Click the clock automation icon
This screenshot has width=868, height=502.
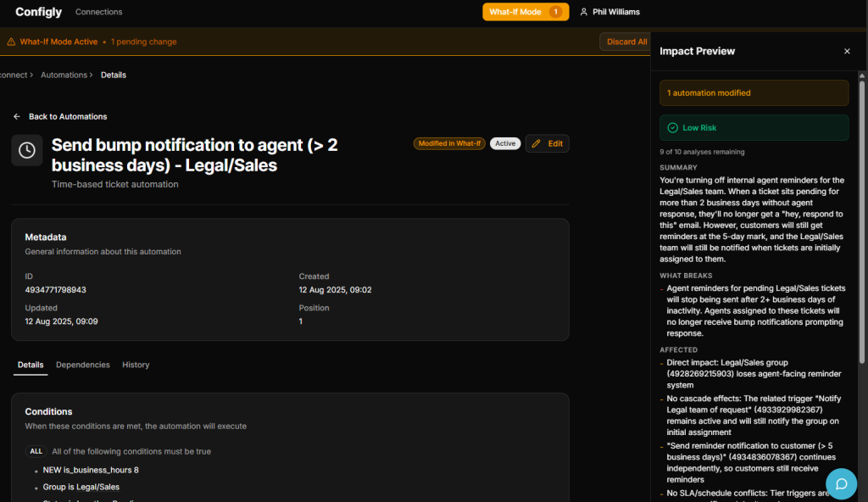[x=27, y=150]
